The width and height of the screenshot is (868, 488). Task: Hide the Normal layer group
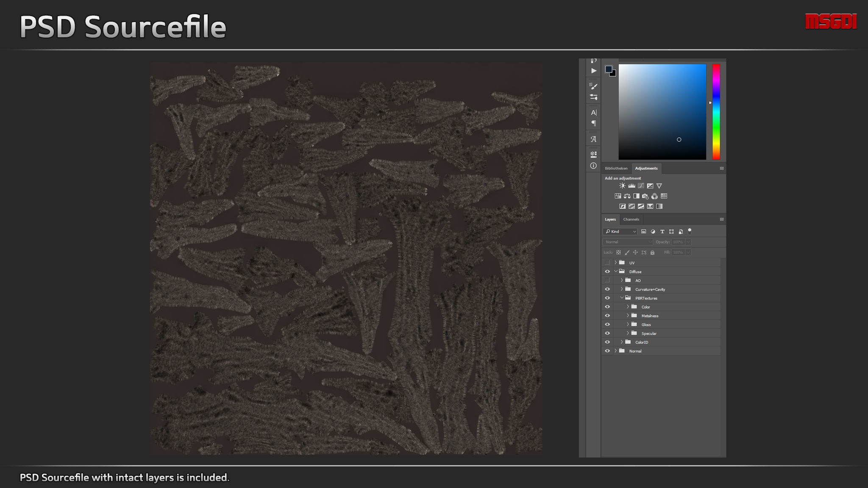coord(607,351)
